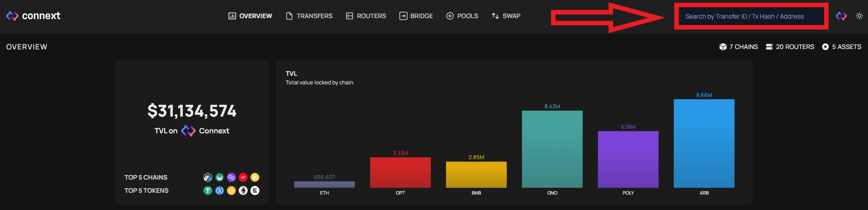Screen dimensions: 868x210
Task: Click the 8.42M value label
Action: (552, 107)
